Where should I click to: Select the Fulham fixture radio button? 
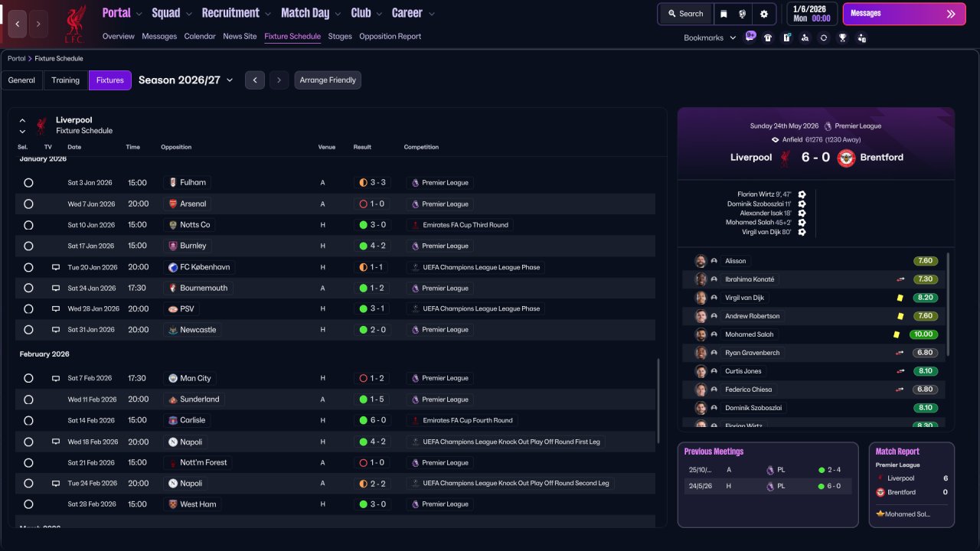click(x=28, y=183)
